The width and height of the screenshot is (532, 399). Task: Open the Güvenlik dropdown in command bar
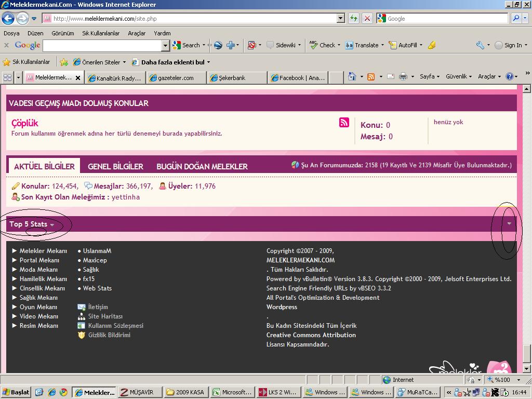click(459, 77)
